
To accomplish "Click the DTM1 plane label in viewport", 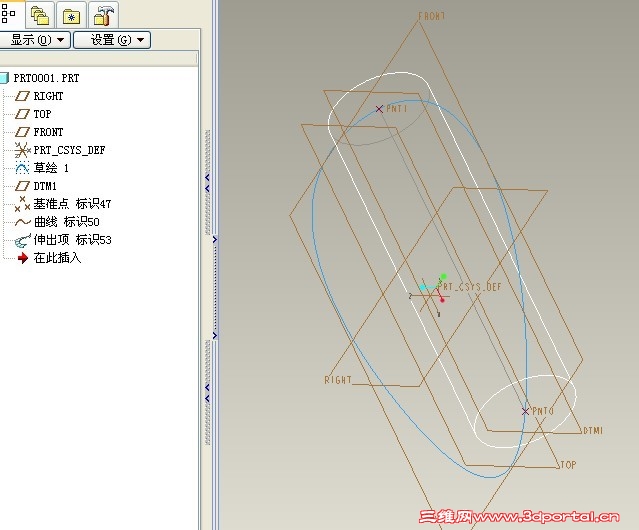I will point(593,431).
